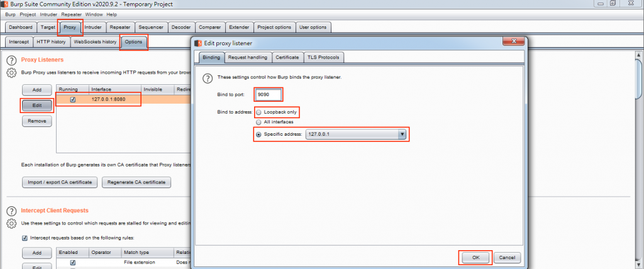Click Cancel in Edit proxy listener dialog
The image size is (644, 269).
(508, 258)
